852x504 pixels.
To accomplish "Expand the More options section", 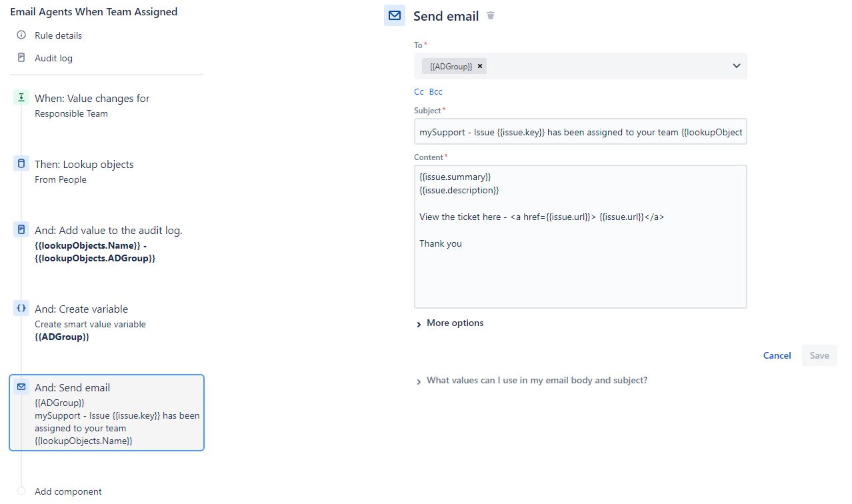I will tap(450, 323).
